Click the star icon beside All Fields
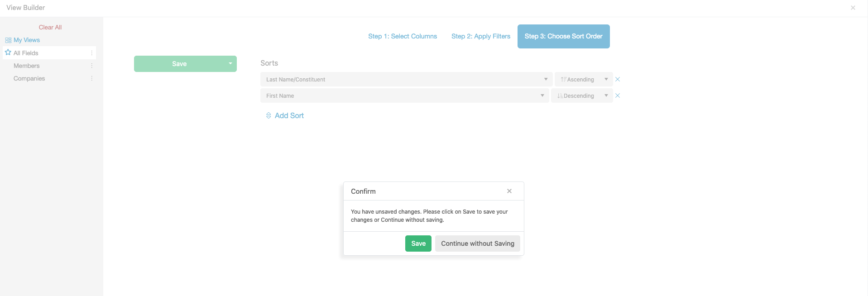 coord(8,53)
